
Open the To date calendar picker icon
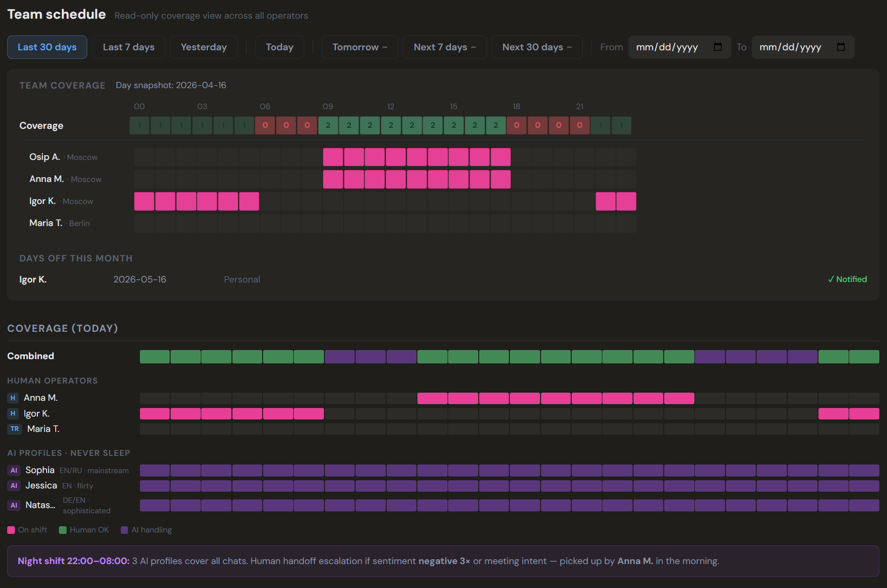[x=841, y=47]
